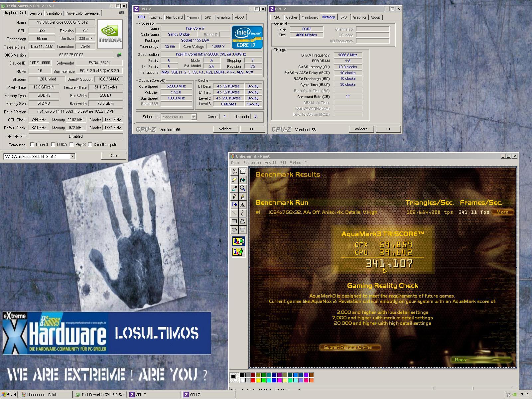Select the Text tool (letter A)

tap(242, 205)
